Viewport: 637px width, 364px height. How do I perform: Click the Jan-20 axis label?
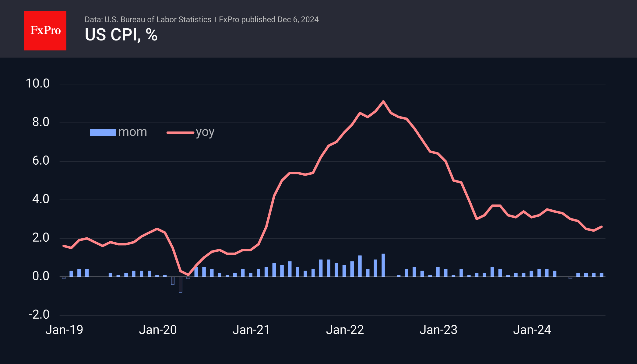click(158, 330)
